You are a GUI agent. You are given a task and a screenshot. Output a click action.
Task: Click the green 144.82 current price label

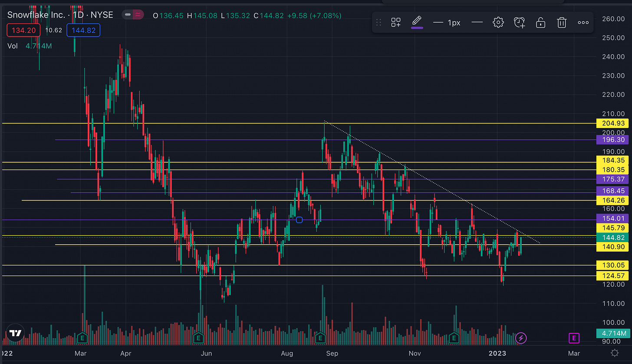(x=613, y=237)
